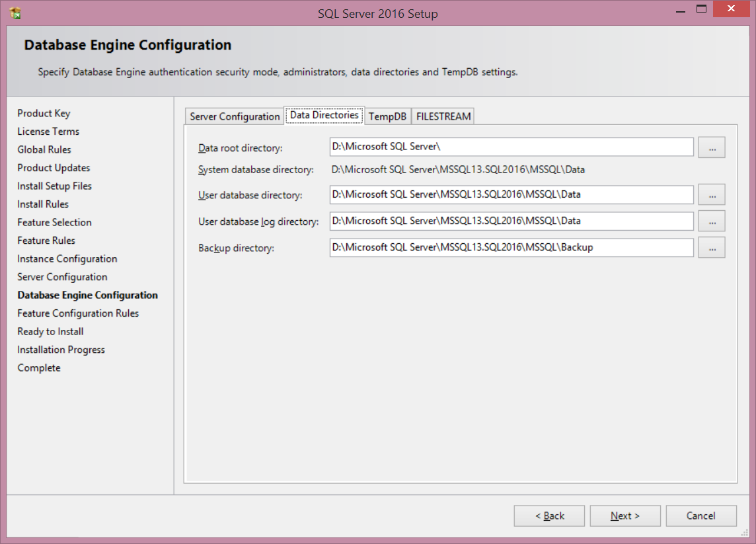
Task: Browse for the User database directory
Action: [x=712, y=194]
